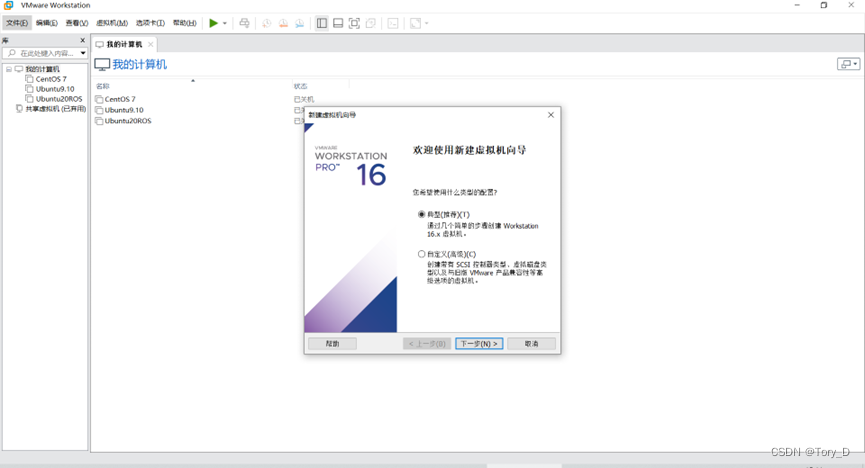
Task: Toggle the thumbnail bar toolbar icon
Action: [338, 23]
